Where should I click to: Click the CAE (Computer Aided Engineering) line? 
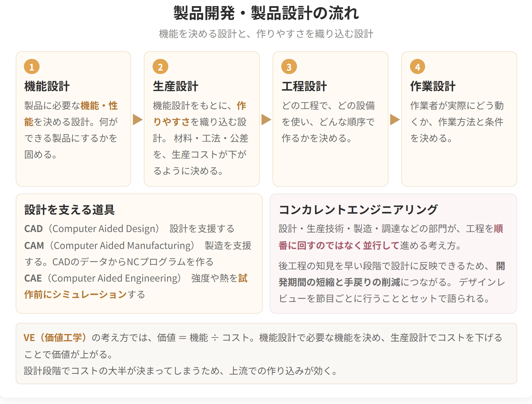pyautogui.click(x=136, y=278)
